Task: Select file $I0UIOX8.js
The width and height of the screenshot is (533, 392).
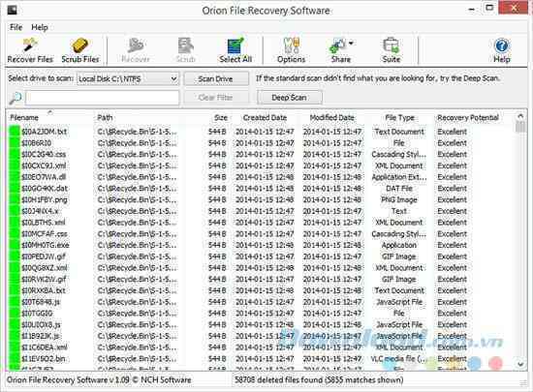Action: tap(41, 325)
